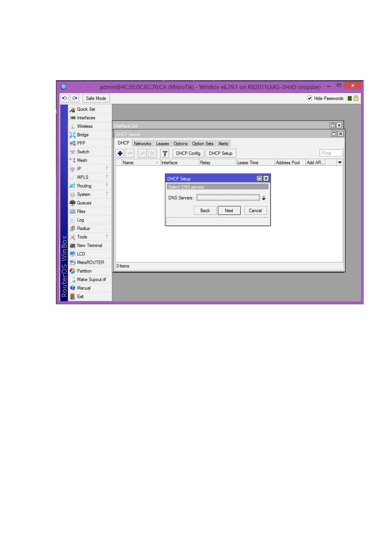Screen dimensions: 392x554
Task: Click the Find search field
Action: tap(331, 153)
